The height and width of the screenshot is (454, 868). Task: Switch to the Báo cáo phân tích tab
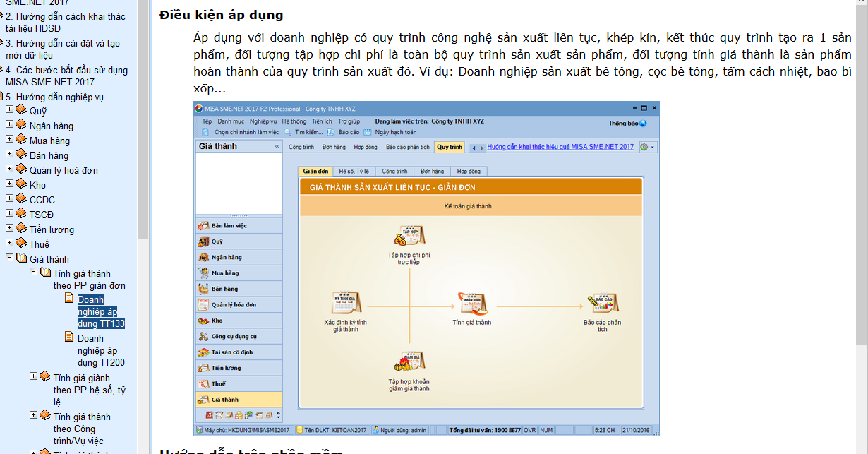click(x=407, y=147)
